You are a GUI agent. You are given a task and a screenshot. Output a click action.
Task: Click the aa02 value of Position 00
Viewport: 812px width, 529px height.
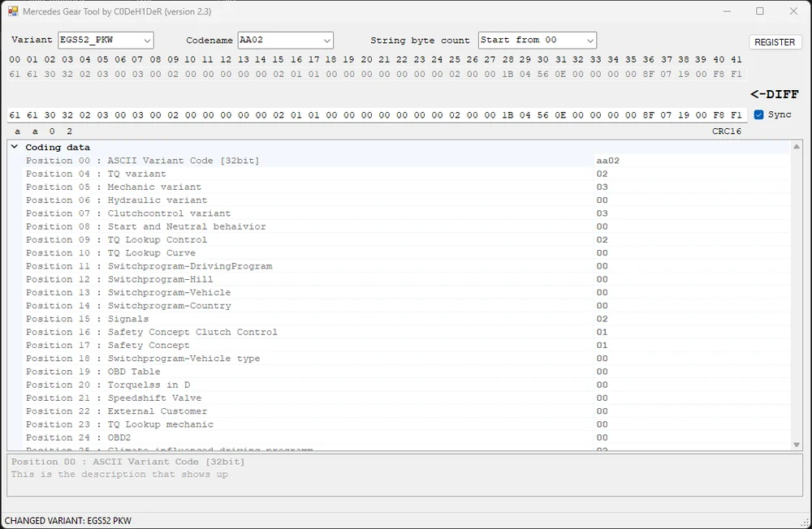coord(608,161)
